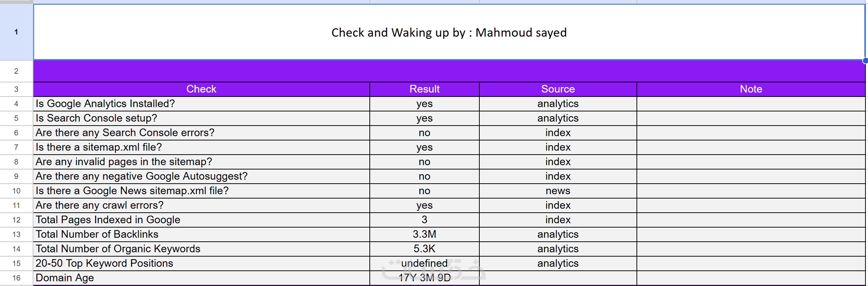Click the "news" source cell
The height and width of the screenshot is (286, 868).
[x=558, y=191]
